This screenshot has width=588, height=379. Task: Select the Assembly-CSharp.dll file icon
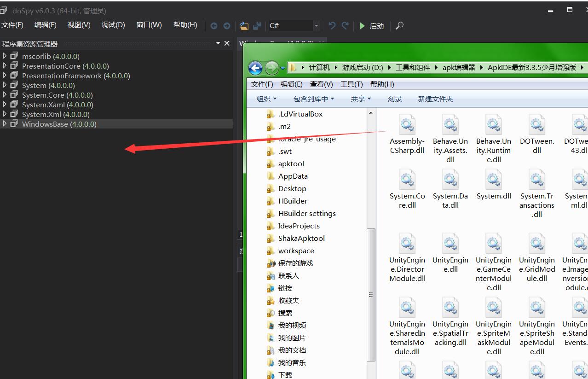pyautogui.click(x=407, y=125)
